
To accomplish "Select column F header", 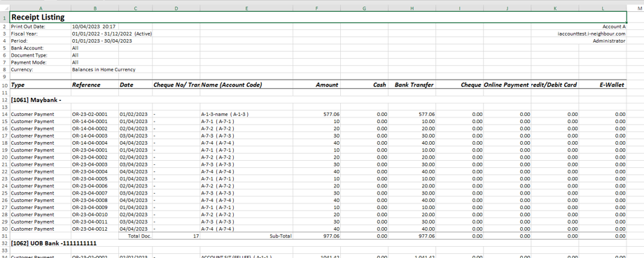I will coord(316,8).
